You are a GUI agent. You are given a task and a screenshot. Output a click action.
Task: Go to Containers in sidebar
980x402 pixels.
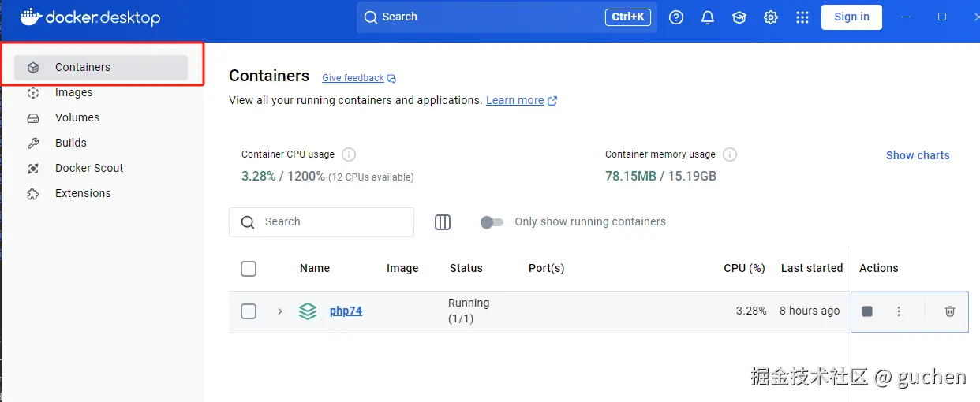pyautogui.click(x=101, y=68)
